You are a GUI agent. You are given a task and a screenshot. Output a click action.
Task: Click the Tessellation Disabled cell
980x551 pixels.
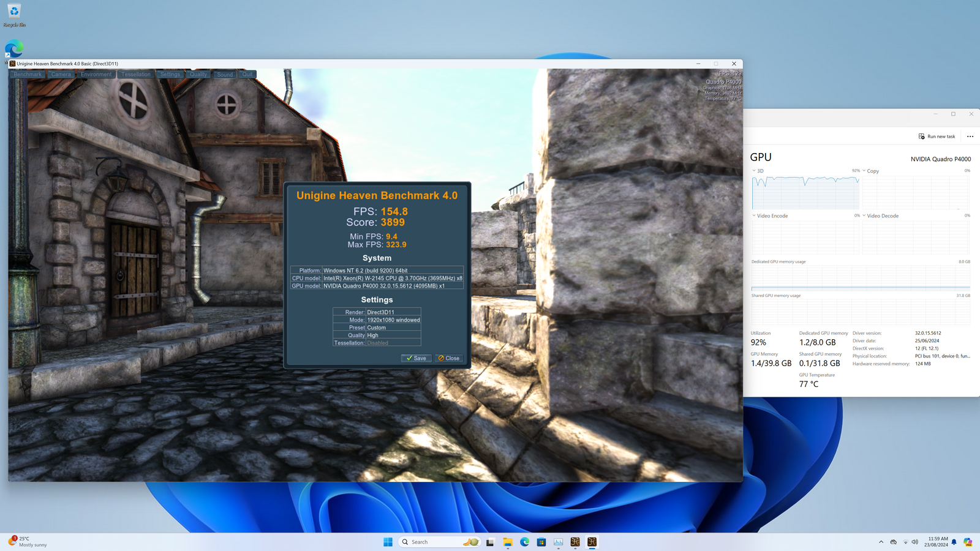coord(393,343)
